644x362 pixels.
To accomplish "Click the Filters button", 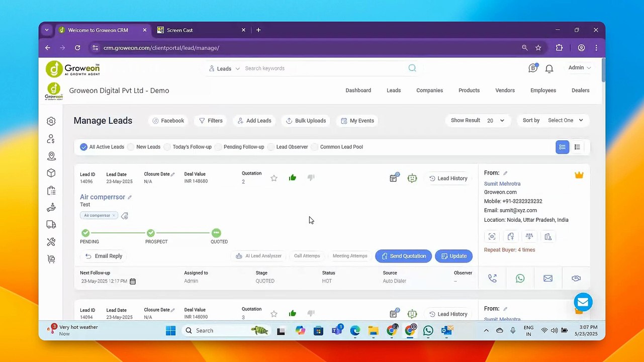I will pos(210,121).
